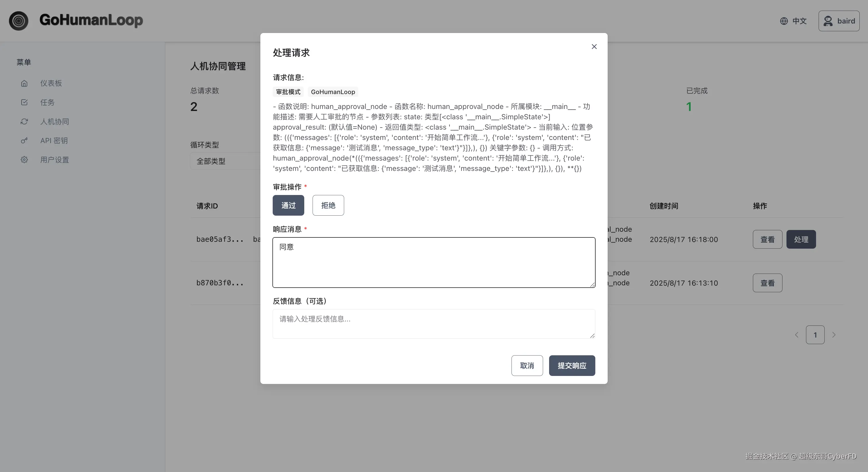
Task: Click the checkbox icon beside 任务
Action: pyautogui.click(x=24, y=102)
